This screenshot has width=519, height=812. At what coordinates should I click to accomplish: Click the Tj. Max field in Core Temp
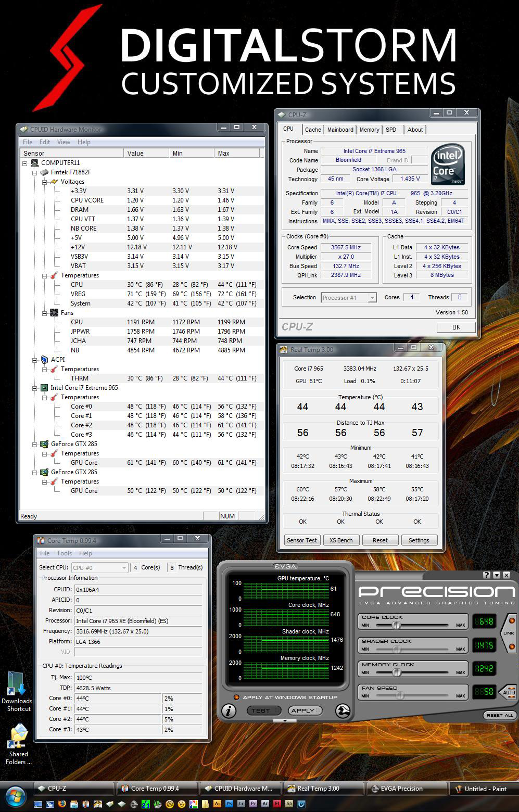click(138, 678)
